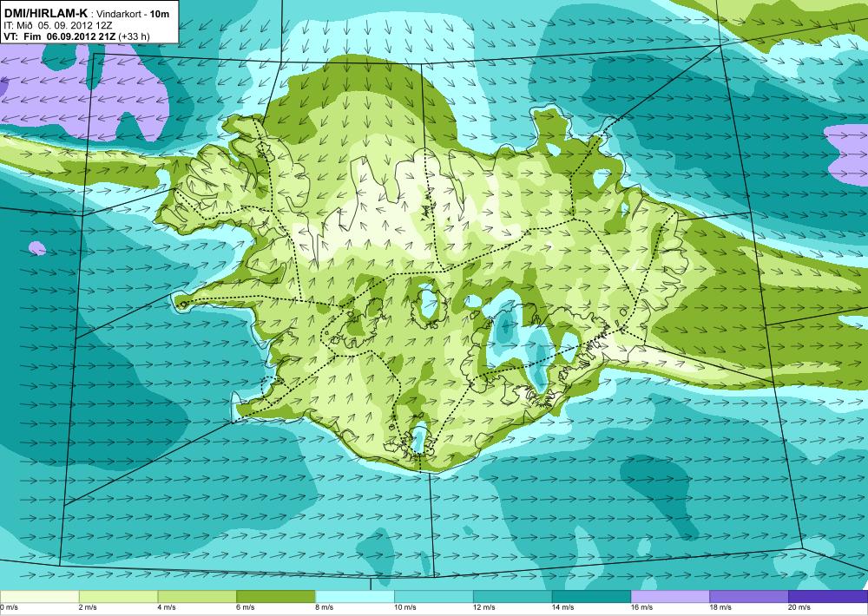
Task: Click the dark teal 14–16 m/s legend swatch
Action: point(591,597)
